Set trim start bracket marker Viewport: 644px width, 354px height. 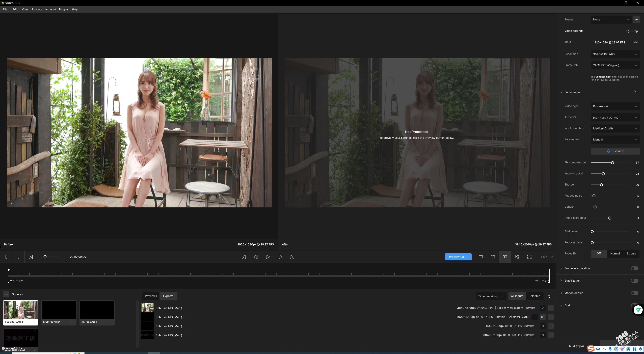point(6,257)
